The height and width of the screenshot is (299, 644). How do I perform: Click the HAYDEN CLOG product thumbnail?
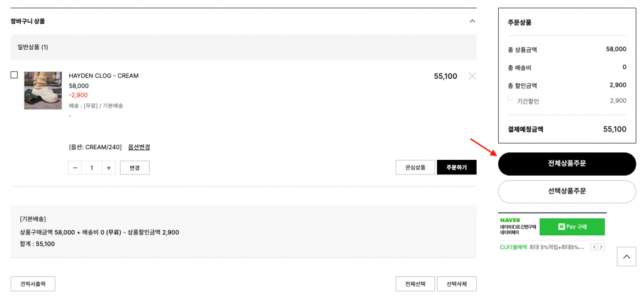click(x=43, y=91)
